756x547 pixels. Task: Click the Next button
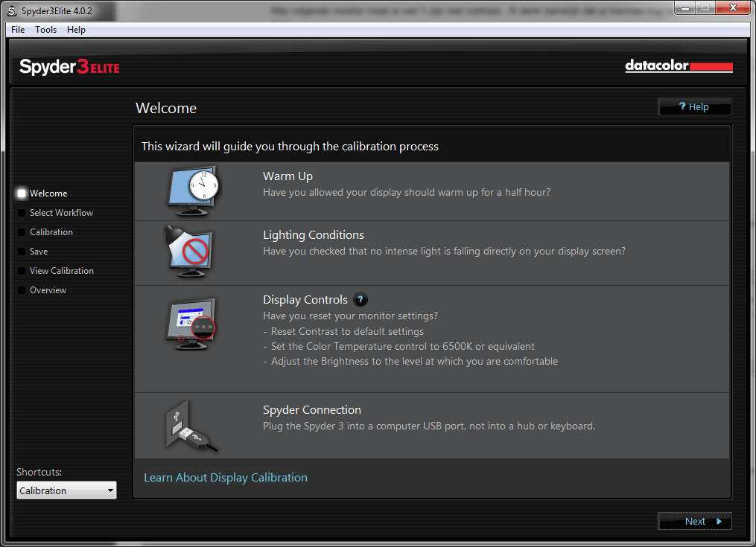695,521
